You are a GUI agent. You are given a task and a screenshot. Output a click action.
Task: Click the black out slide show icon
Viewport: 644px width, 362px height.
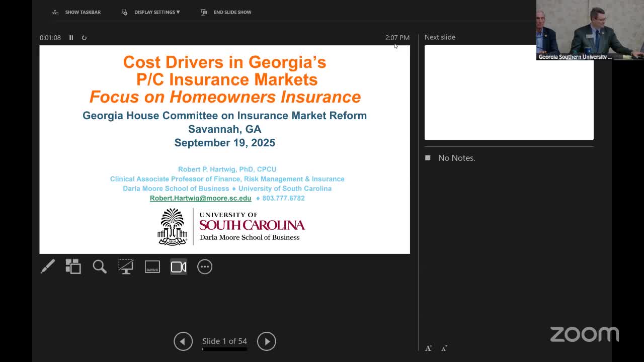[x=126, y=266]
